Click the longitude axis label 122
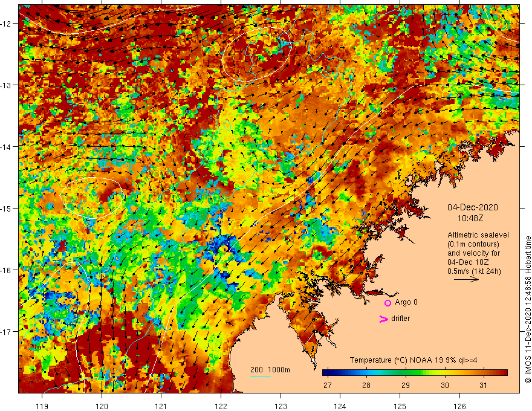 [x=221, y=406]
